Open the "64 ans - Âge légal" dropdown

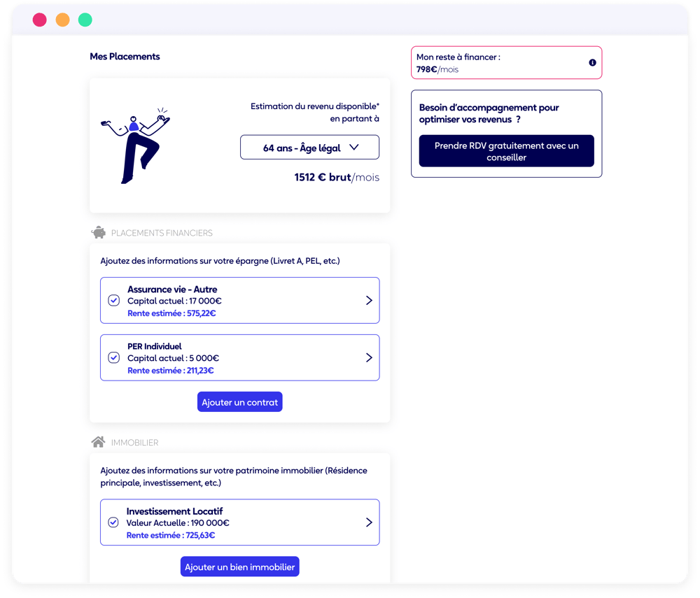pyautogui.click(x=309, y=147)
